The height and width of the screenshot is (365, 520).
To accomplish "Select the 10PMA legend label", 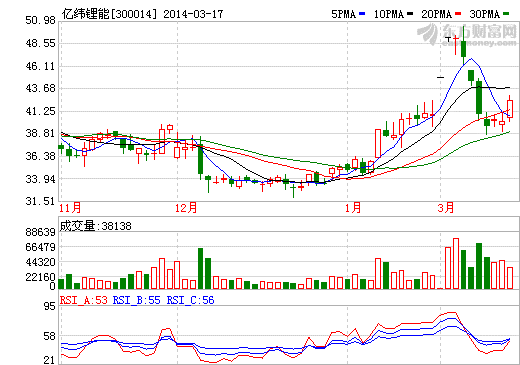I will coord(389,14).
